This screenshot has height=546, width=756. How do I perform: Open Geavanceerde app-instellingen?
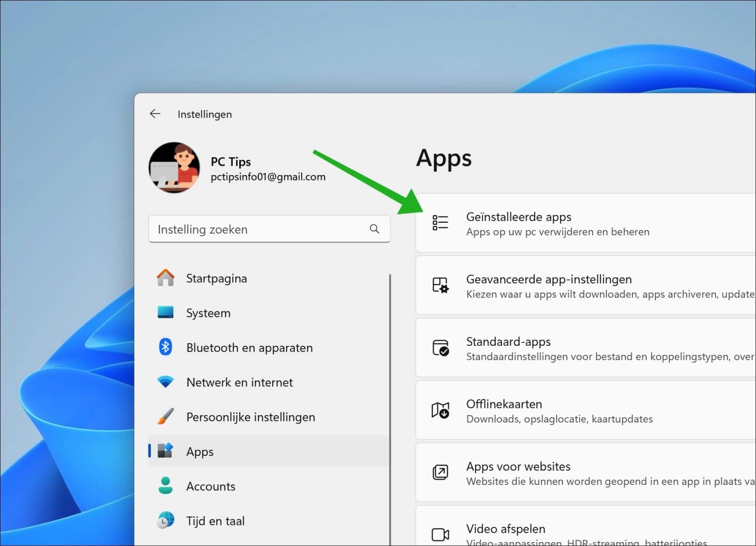pos(586,286)
